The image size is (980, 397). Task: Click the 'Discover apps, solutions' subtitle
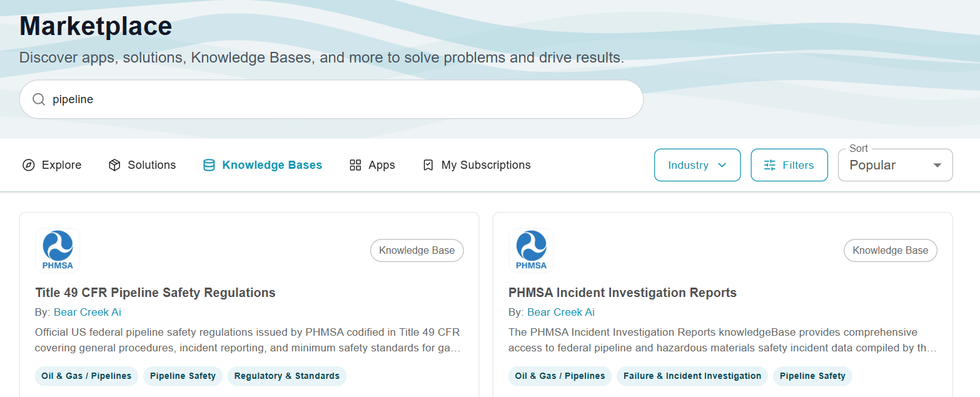[x=321, y=58]
